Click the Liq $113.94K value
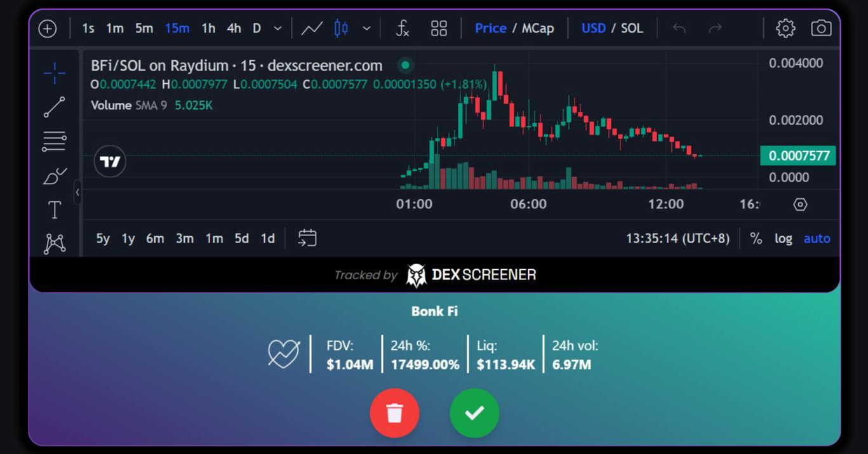Screen dimensions: 868x454 (x=506, y=364)
